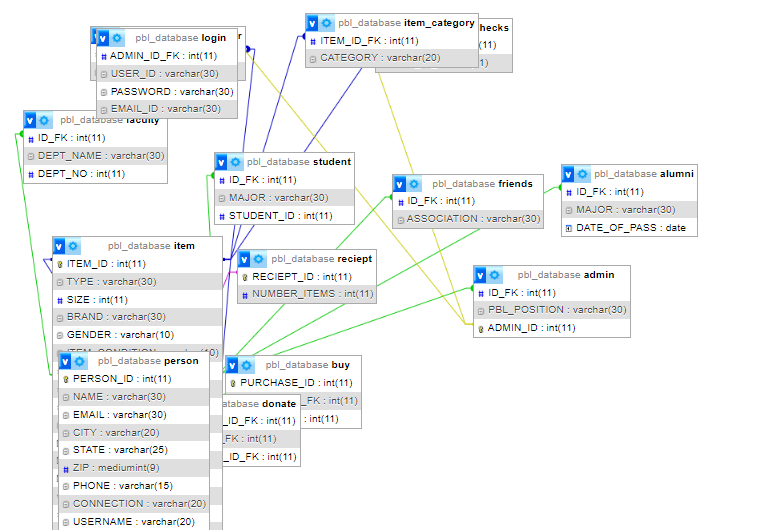This screenshot has height=530, width=767.
Task: Click the text type icon beside PBL_POSITION
Action: point(480,311)
